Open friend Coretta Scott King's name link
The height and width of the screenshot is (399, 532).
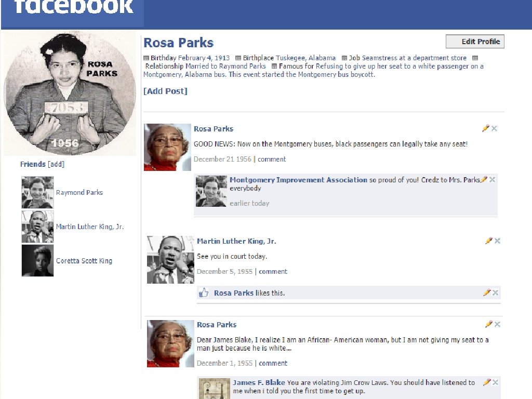84,261
